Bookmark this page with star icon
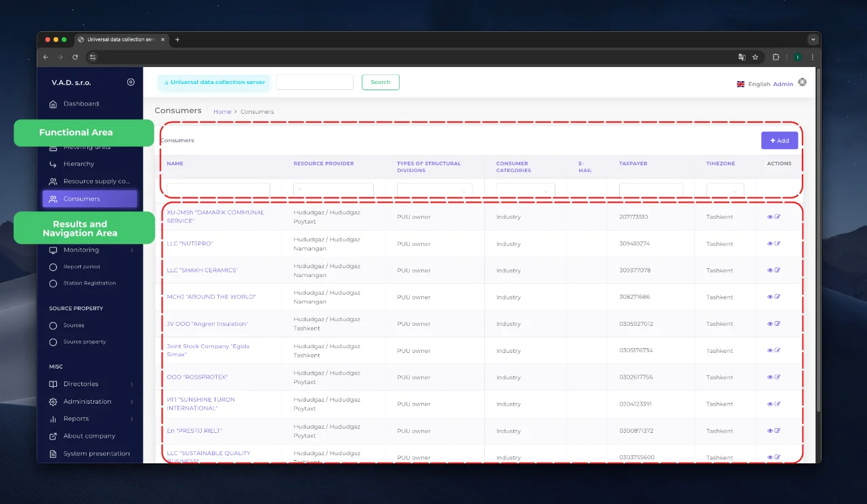 [x=755, y=57]
